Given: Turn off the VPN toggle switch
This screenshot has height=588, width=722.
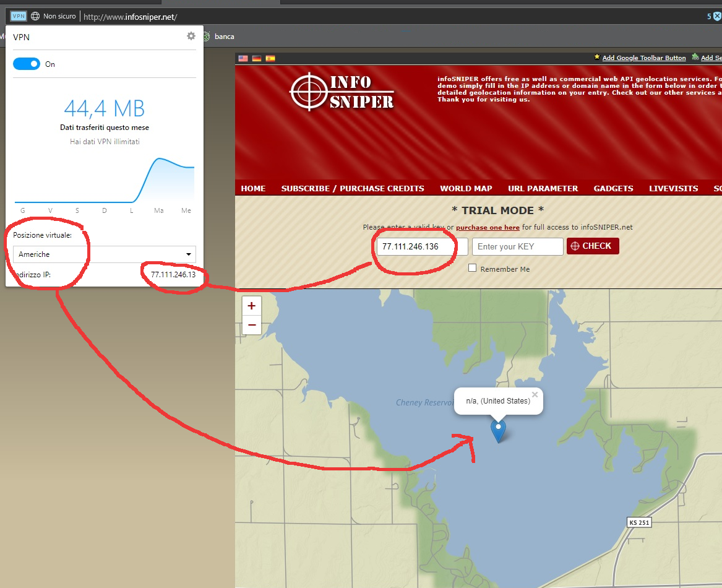Looking at the screenshot, I should 26,64.
